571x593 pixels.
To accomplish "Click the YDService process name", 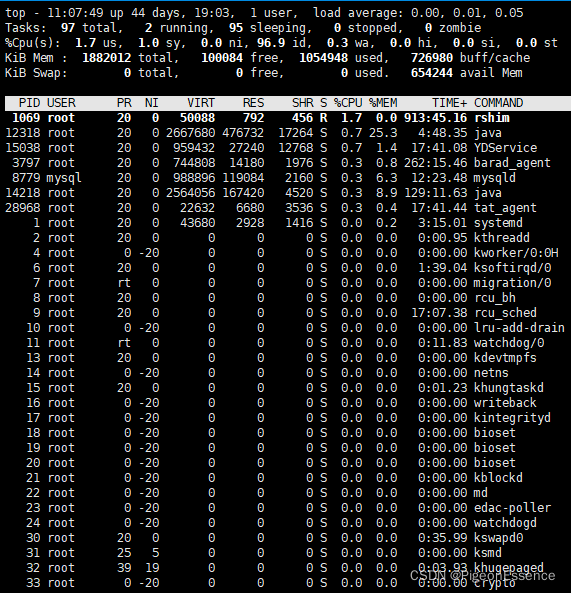I will [x=506, y=148].
